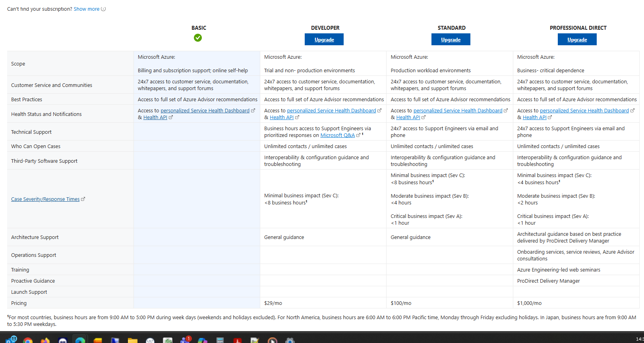The image size is (644, 343).
Task: Click external-link icon after Basic column's Health API
Action: pyautogui.click(x=171, y=118)
